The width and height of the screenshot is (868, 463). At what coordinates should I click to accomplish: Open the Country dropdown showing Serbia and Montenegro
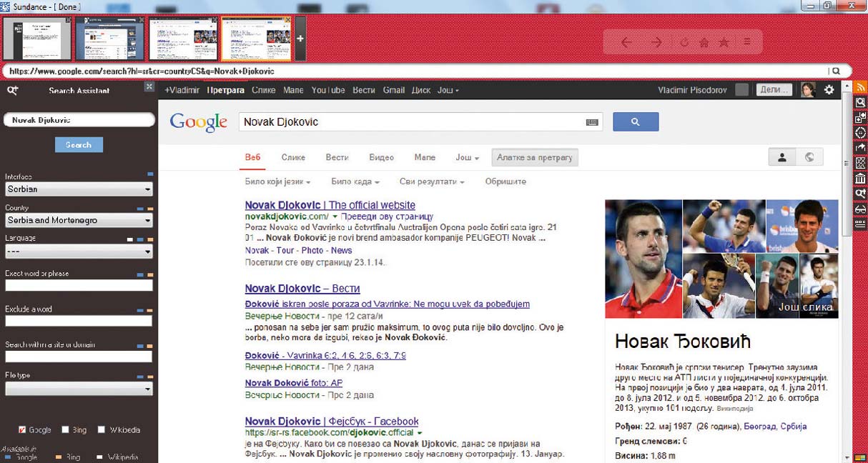[79, 220]
